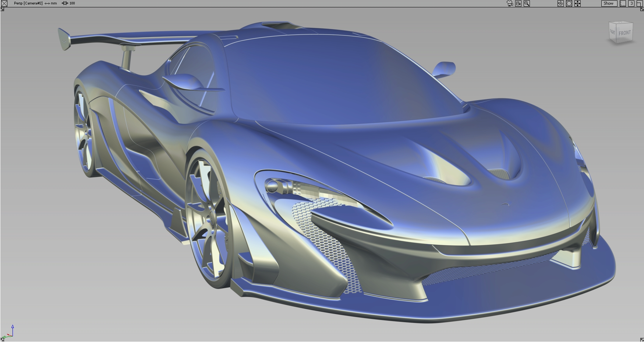Click the RIGHT face of the ViewCube
Viewport: 644px width, 342px height.
click(x=613, y=32)
